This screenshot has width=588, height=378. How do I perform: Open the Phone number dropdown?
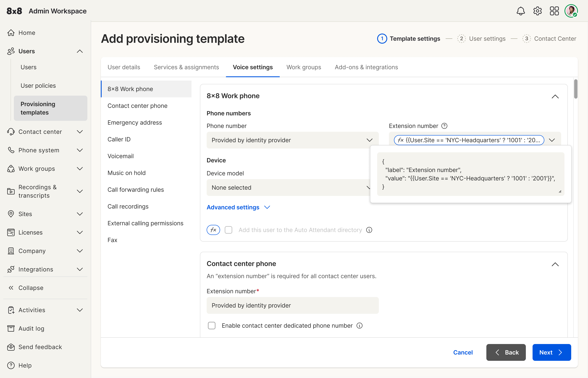tap(292, 140)
